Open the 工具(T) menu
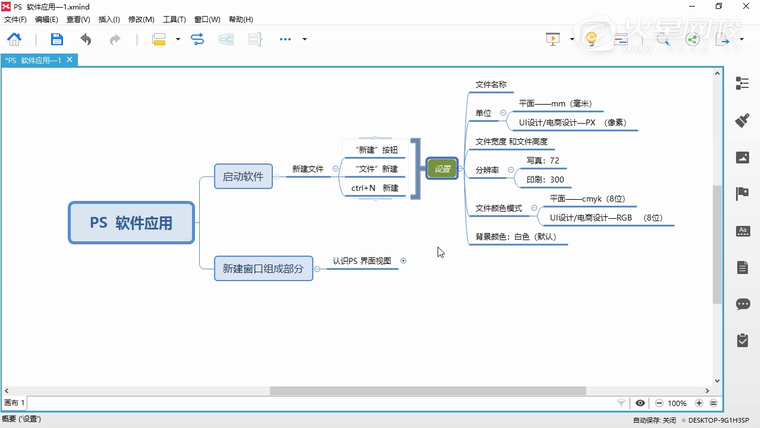This screenshot has width=760, height=428. tap(174, 19)
